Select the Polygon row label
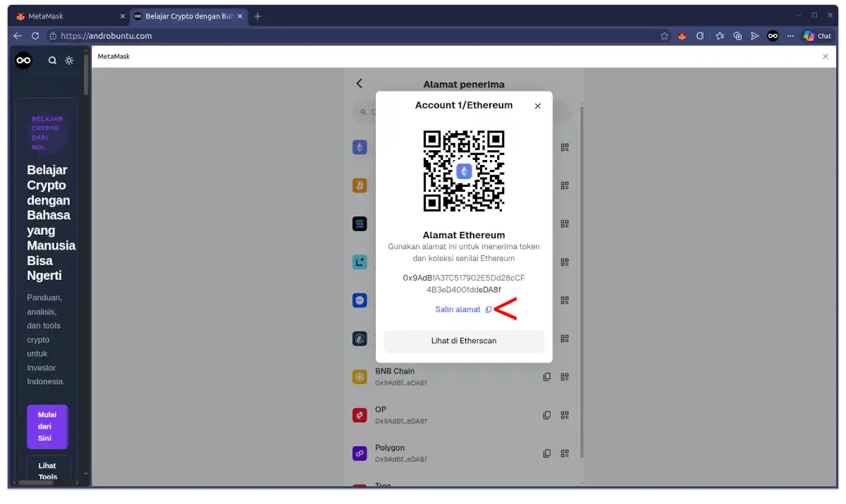This screenshot has width=846, height=504. [390, 448]
